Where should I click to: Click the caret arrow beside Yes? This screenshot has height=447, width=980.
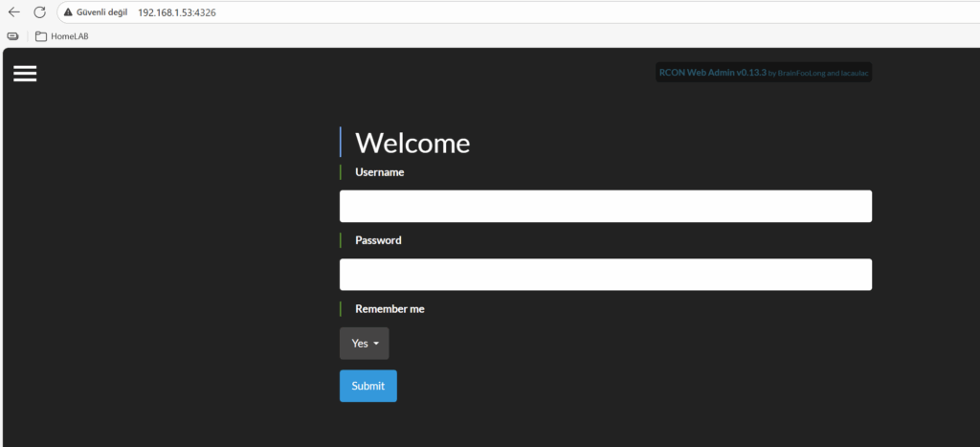click(376, 344)
